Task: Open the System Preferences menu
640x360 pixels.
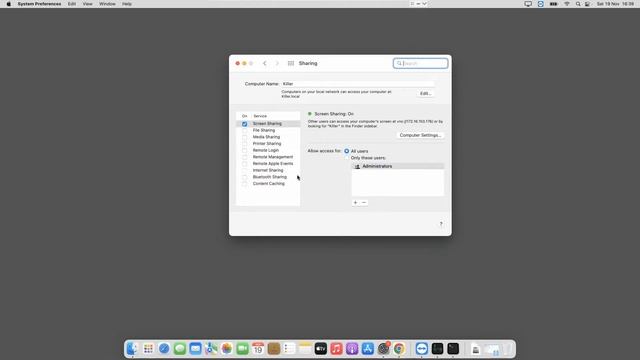Action: pos(39,4)
